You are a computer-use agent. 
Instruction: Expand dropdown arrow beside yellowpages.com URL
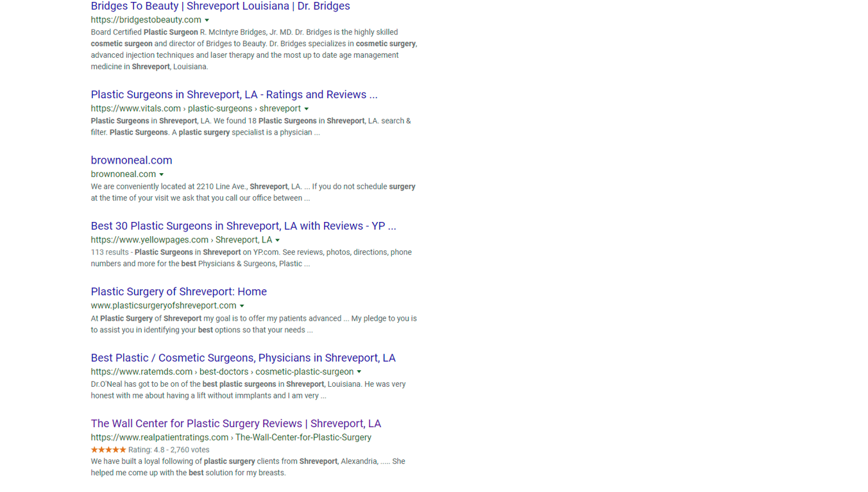tap(277, 241)
